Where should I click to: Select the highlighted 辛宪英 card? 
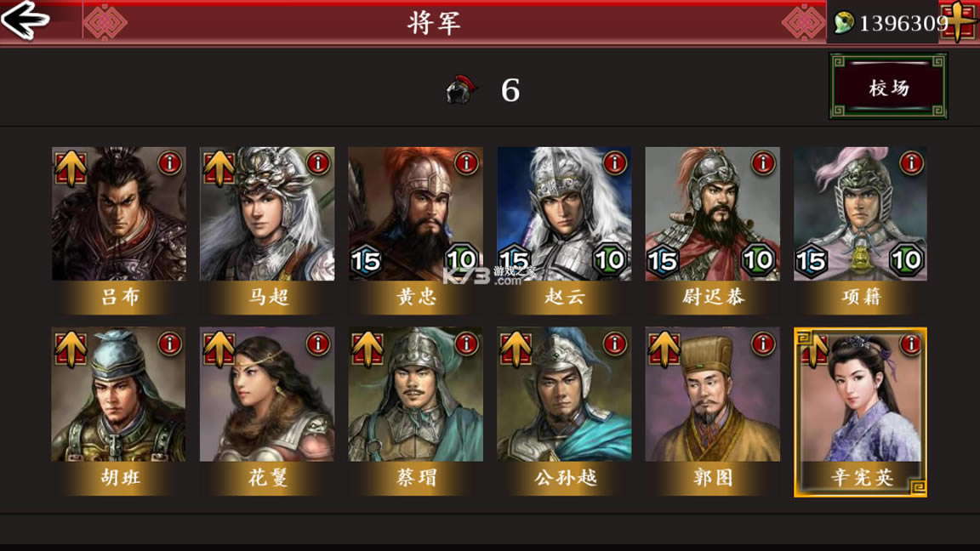pos(860,412)
